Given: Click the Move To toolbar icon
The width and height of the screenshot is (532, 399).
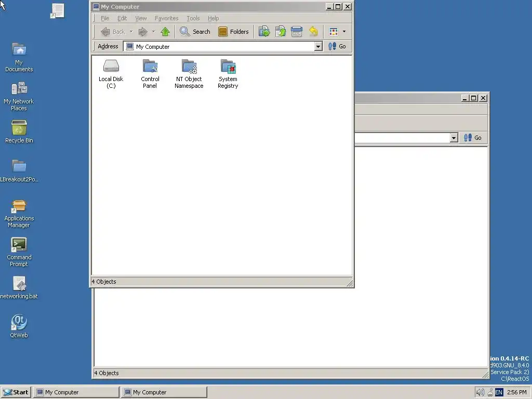Looking at the screenshot, I should coord(264,32).
